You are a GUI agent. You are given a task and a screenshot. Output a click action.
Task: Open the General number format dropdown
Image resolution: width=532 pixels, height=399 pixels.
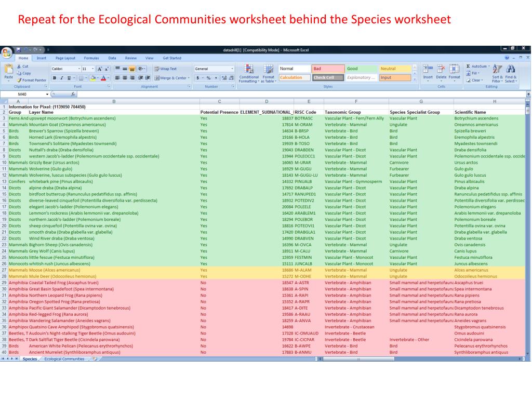pyautogui.click(x=232, y=69)
